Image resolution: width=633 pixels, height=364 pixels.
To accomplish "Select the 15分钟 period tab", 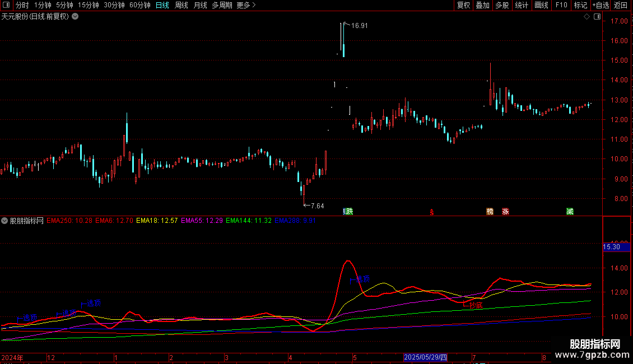I will point(89,5).
